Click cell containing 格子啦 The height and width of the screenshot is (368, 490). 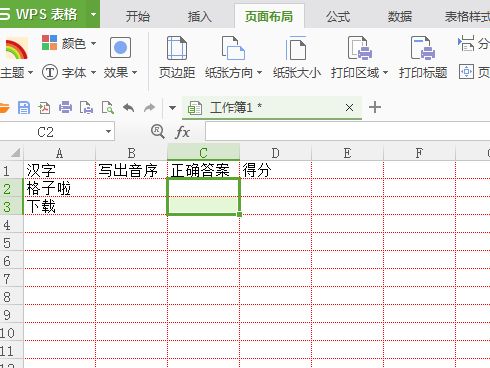pyautogui.click(x=59, y=188)
